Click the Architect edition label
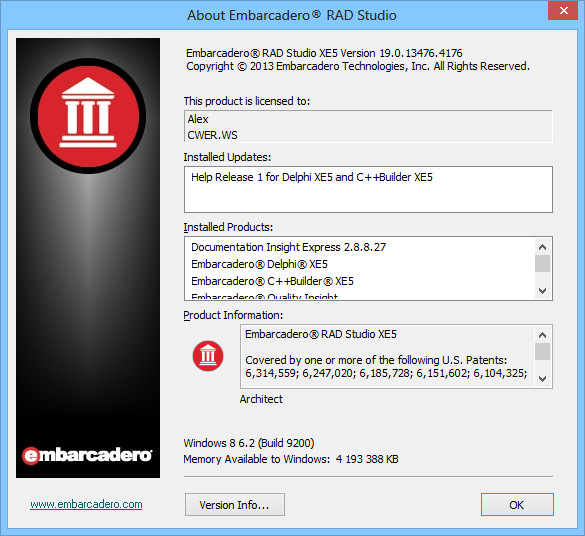585x536 pixels. [261, 399]
